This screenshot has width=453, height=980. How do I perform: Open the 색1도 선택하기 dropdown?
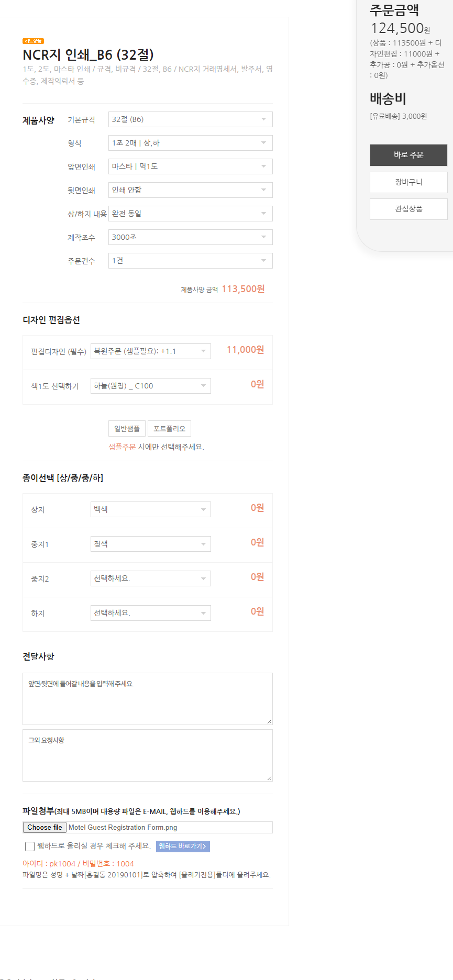151,386
